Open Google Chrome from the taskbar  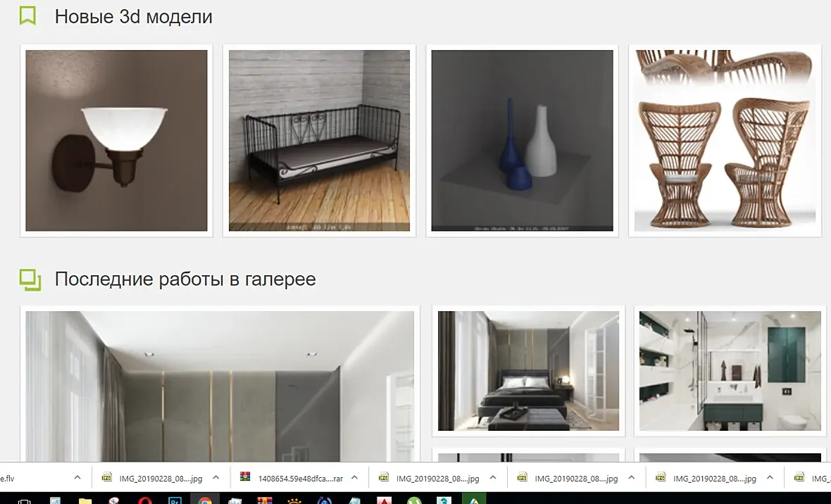pos(204,500)
